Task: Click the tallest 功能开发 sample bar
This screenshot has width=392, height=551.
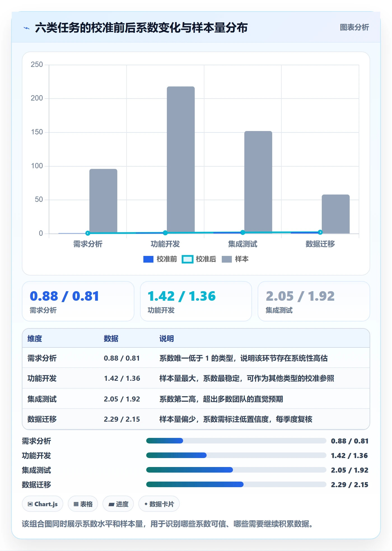Action: tap(181, 160)
